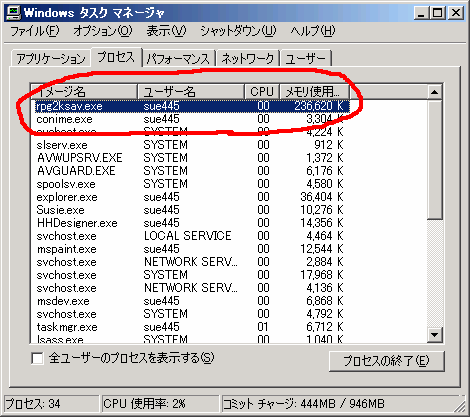The image size is (470, 417).
Task: Select the rpg2ksav.exe process row
Action: pos(192,106)
